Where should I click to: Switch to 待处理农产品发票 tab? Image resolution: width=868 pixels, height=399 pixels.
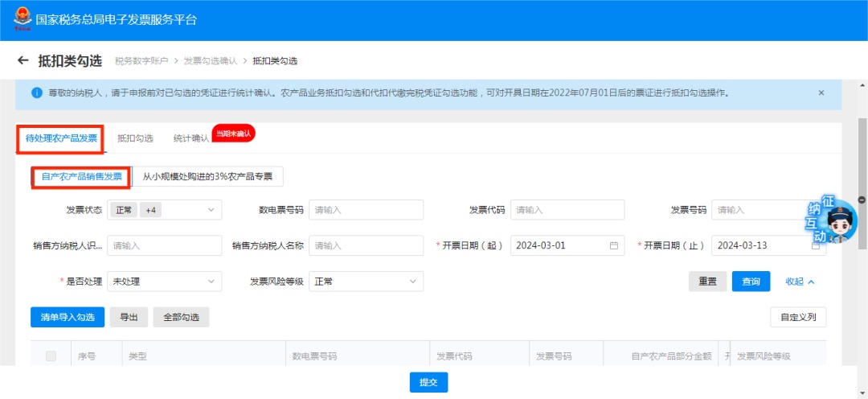click(x=61, y=138)
